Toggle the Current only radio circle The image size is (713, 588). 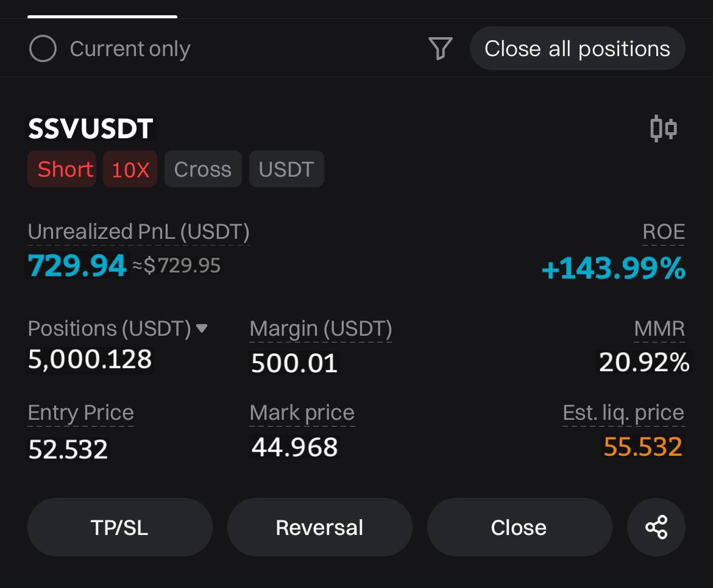click(43, 49)
